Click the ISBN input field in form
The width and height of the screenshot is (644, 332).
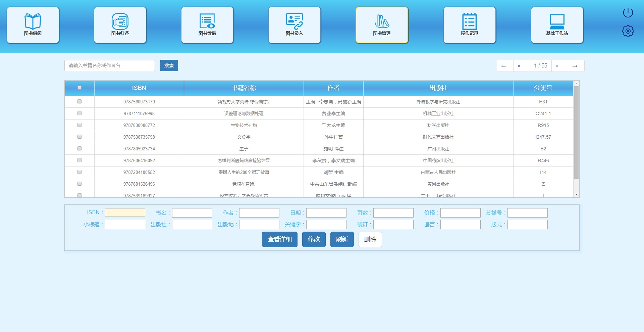125,212
